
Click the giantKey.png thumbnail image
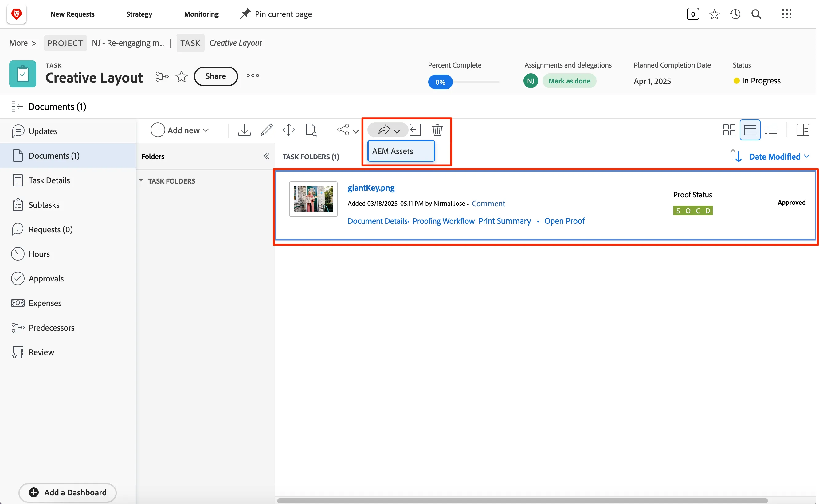point(313,199)
